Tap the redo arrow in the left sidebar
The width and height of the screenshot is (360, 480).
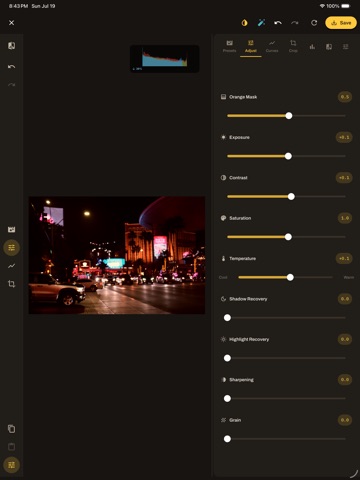pos(11,85)
